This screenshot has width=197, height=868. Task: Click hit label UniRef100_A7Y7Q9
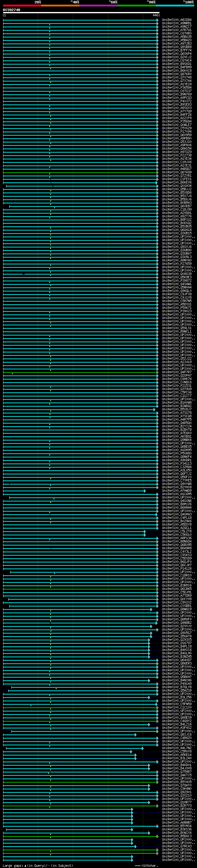[x=176, y=111]
